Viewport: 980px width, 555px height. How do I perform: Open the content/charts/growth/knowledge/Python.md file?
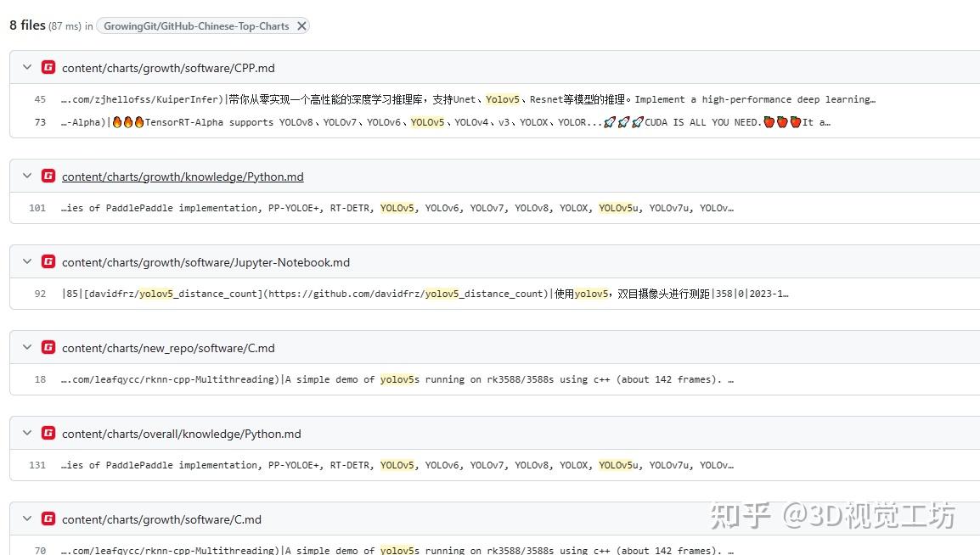pos(183,176)
